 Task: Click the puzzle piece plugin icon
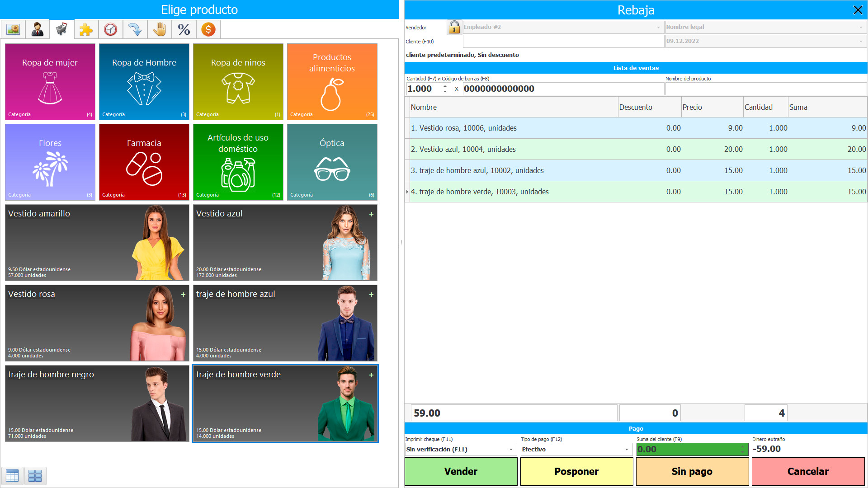click(x=86, y=30)
